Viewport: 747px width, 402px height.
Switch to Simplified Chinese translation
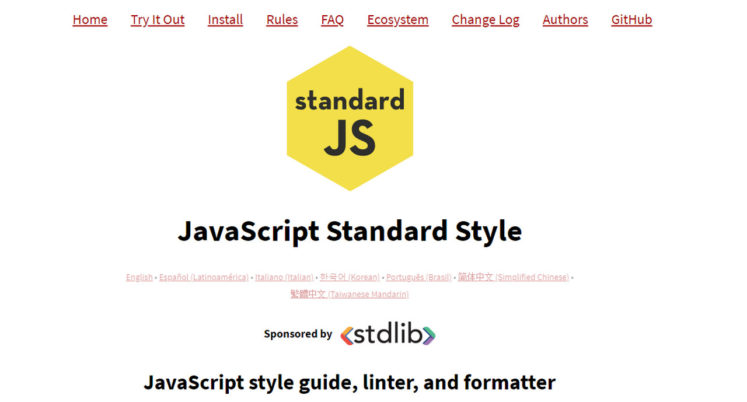pos(513,277)
